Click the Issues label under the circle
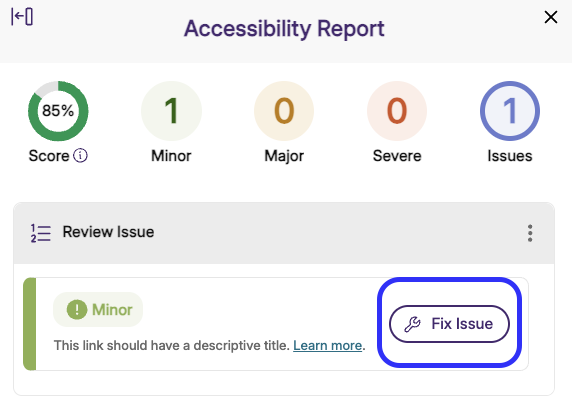 click(510, 156)
